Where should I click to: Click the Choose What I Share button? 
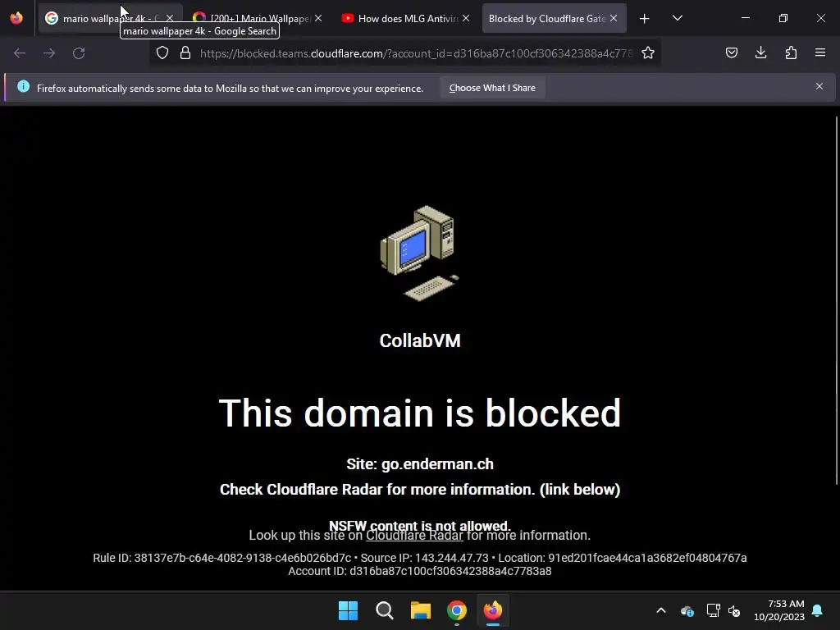coord(492,88)
